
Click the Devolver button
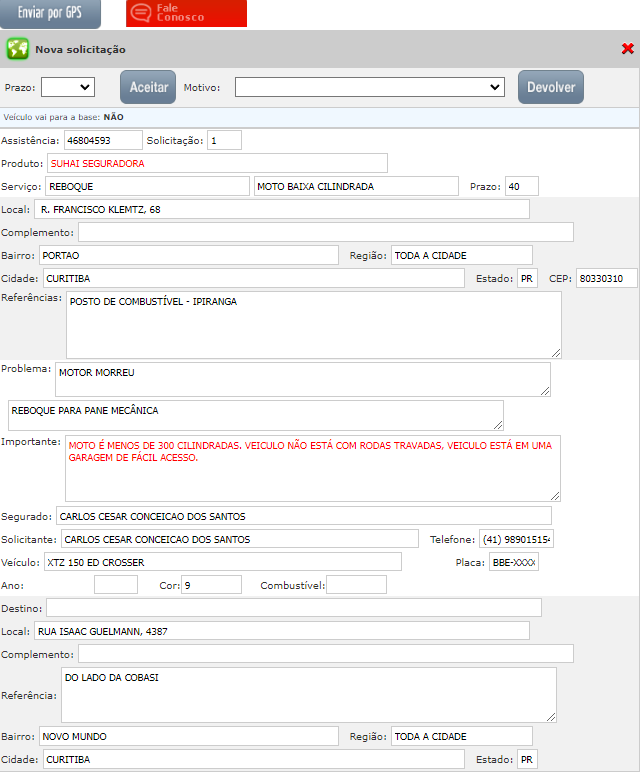click(x=551, y=87)
